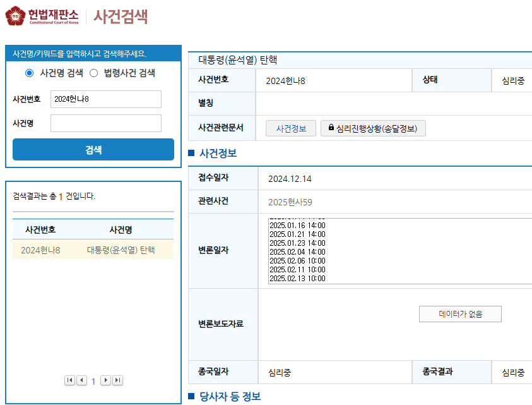Select hearing date 2025.02.06 10:00
Screen dimensions: 532x405
pyautogui.click(x=297, y=260)
